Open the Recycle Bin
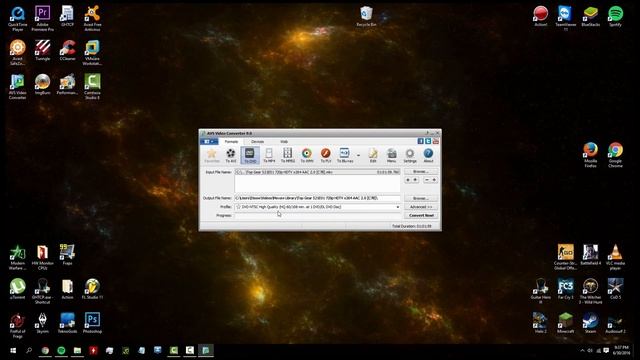This screenshot has width=640, height=360. tap(366, 16)
